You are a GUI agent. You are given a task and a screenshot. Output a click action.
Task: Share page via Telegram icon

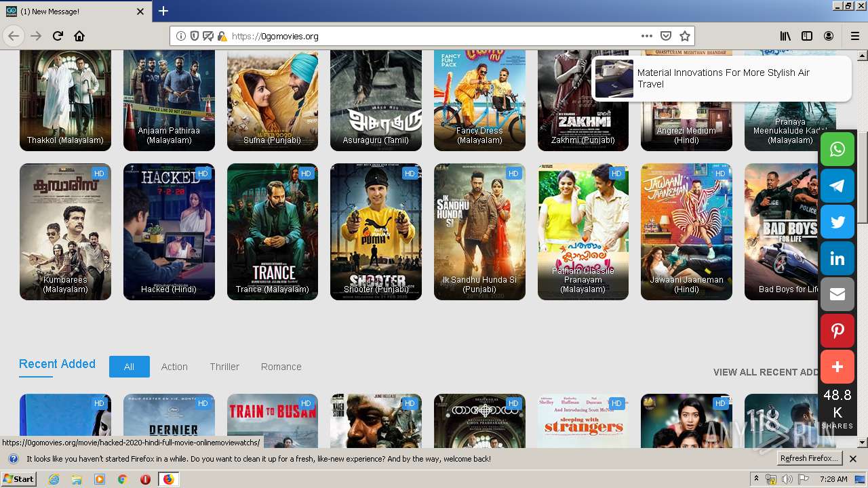point(837,186)
